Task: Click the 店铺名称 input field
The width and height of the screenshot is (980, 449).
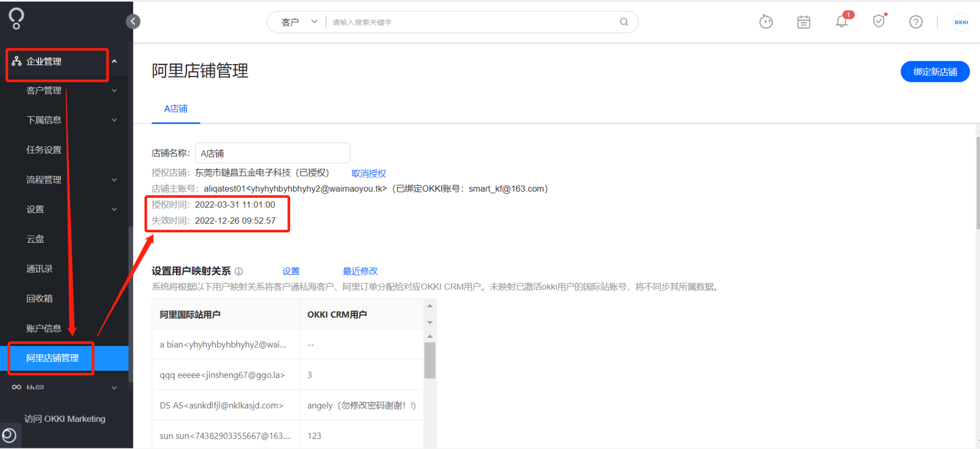Action: tap(273, 153)
